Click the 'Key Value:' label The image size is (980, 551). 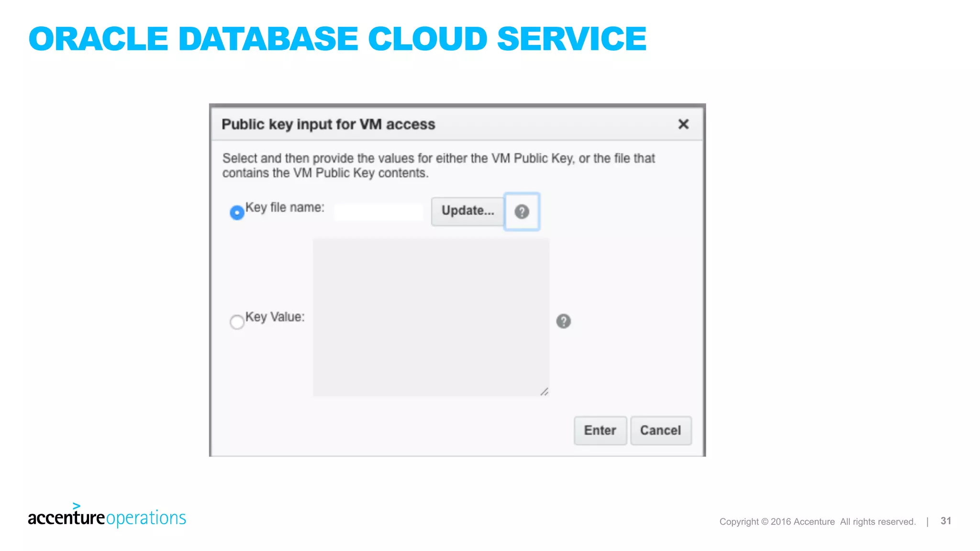click(x=275, y=317)
